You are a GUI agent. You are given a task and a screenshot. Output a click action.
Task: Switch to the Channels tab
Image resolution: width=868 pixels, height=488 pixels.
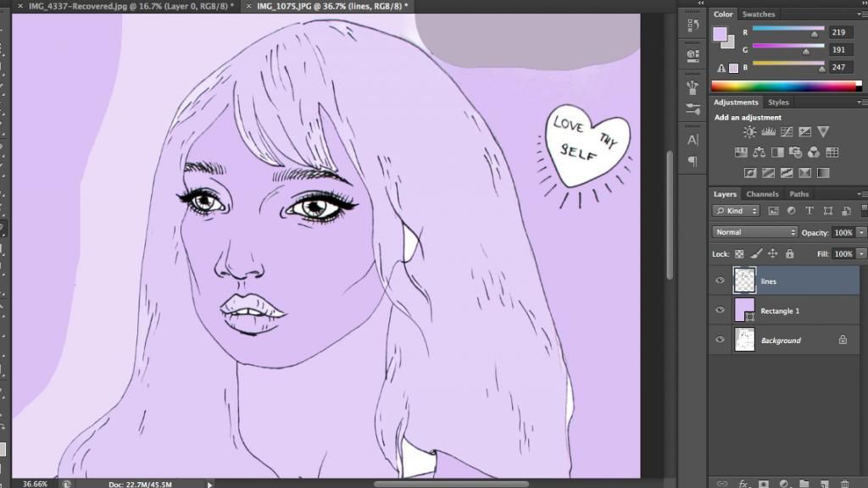(762, 194)
